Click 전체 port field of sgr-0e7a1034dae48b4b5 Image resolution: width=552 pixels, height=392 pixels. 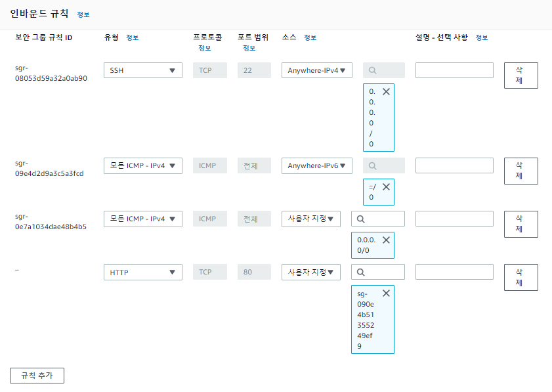(x=254, y=219)
